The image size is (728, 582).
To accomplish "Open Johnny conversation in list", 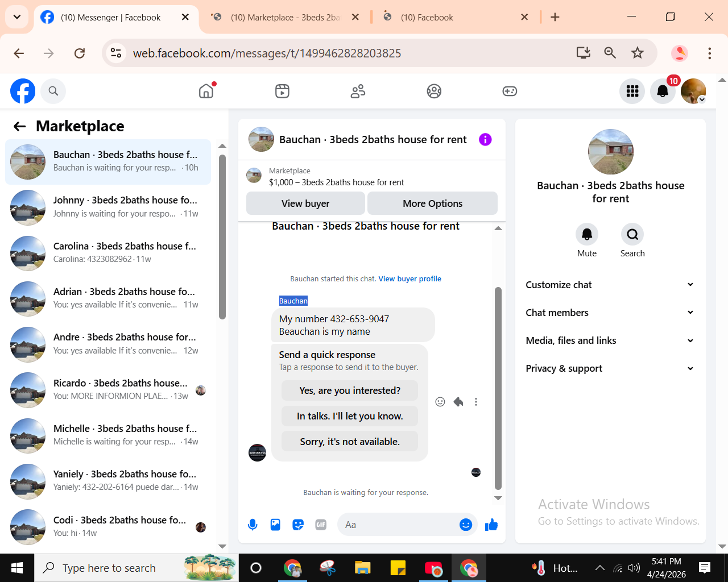I will coord(108,207).
